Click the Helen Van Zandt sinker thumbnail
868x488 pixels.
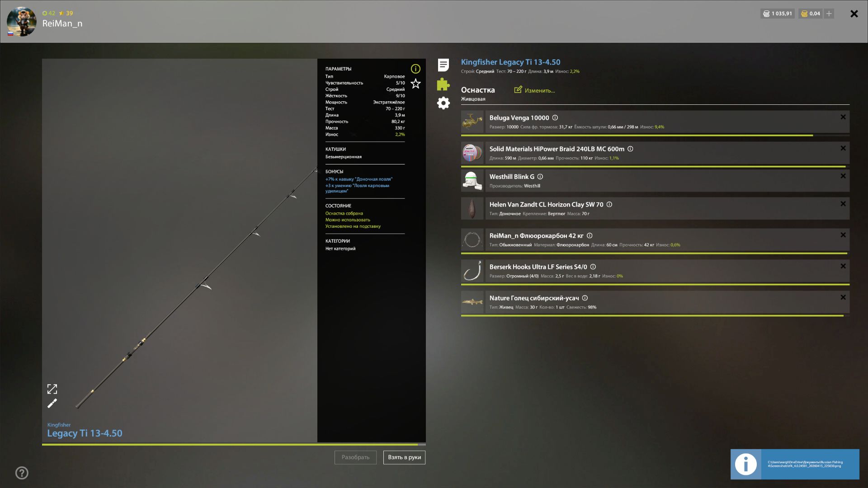(x=472, y=208)
